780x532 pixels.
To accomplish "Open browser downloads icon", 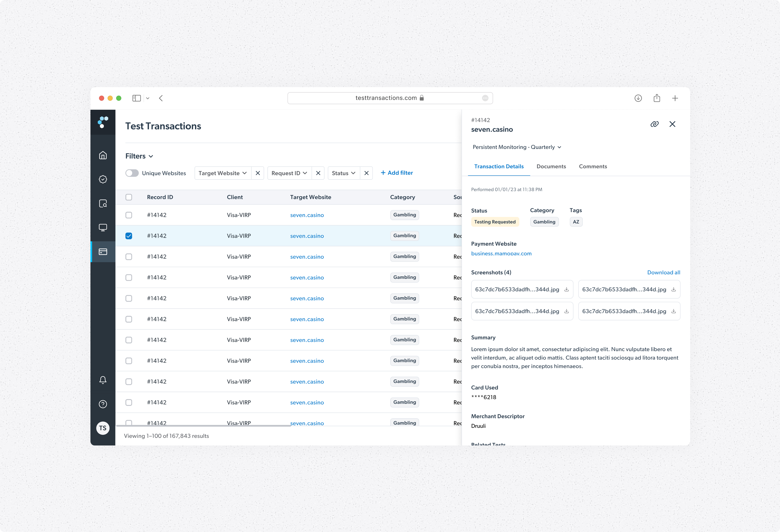I will pyautogui.click(x=638, y=98).
